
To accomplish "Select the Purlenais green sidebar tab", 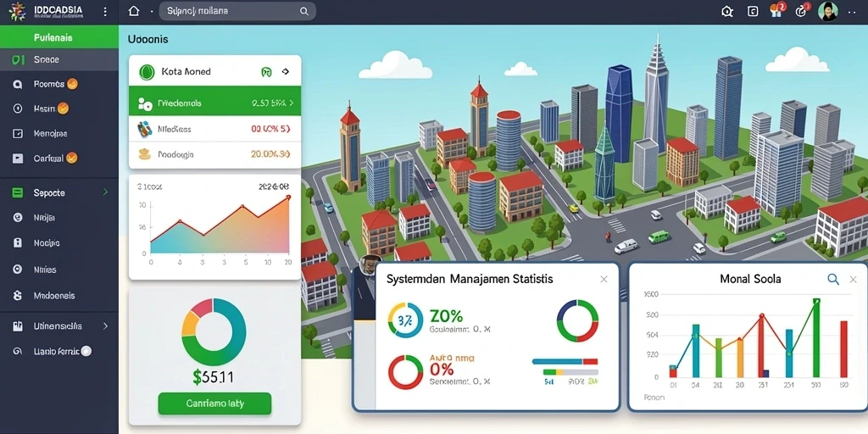I will [x=59, y=37].
